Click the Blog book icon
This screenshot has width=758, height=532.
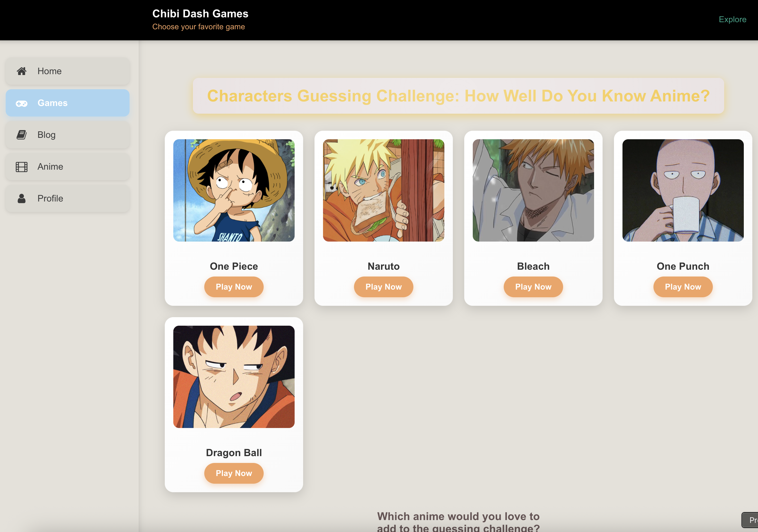(x=22, y=135)
